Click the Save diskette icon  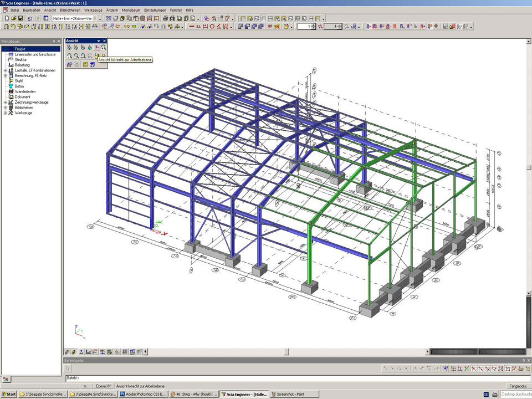(x=21, y=18)
